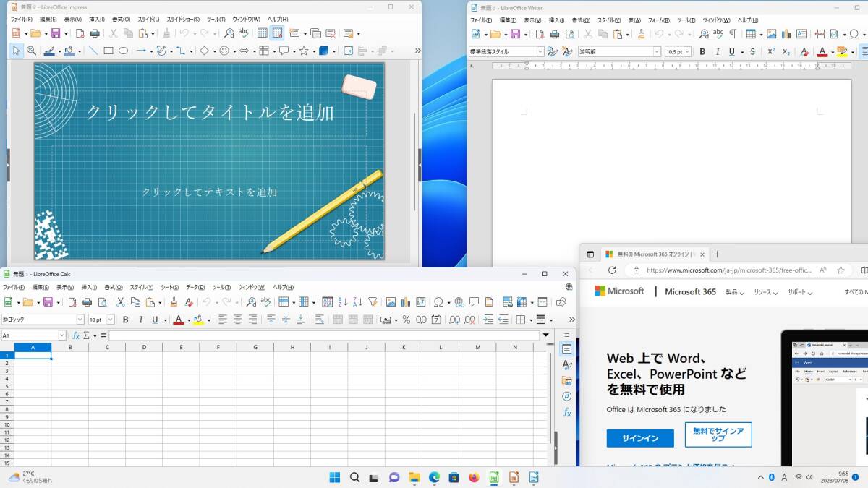Open the 表 menu in Writer
Image resolution: width=868 pixels, height=488 pixels.
click(634, 20)
